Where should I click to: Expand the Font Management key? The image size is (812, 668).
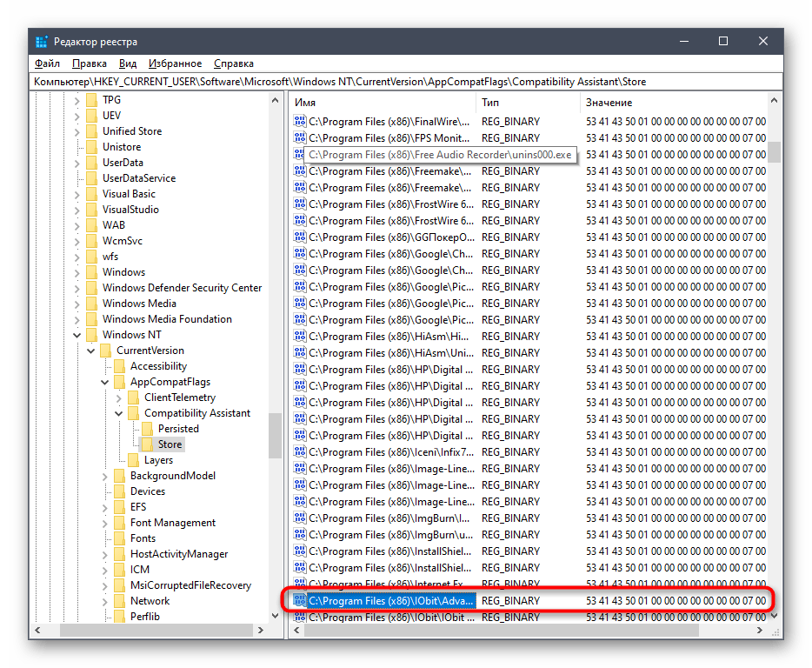[105, 523]
